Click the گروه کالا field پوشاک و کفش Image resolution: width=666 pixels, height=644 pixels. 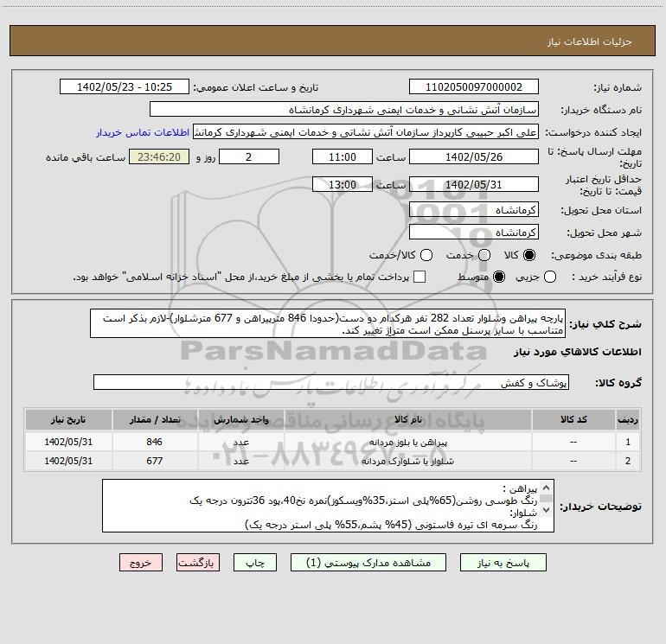331,382
